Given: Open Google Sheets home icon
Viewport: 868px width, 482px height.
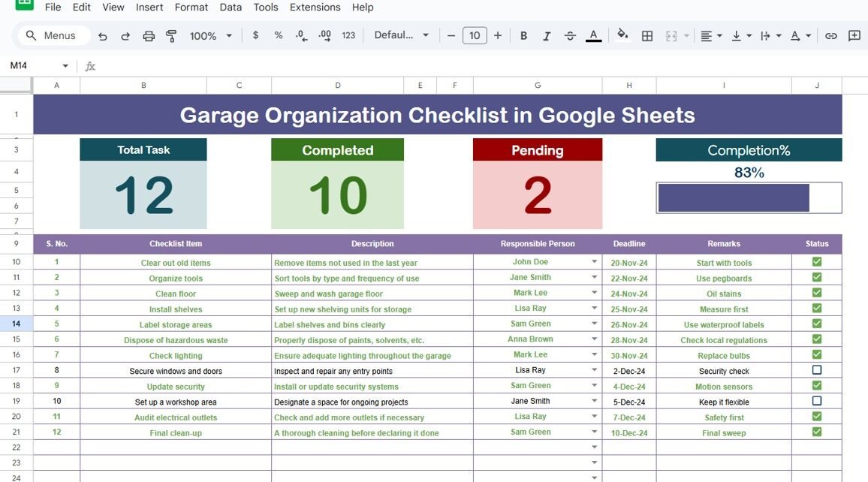Looking at the screenshot, I should coord(24,5).
